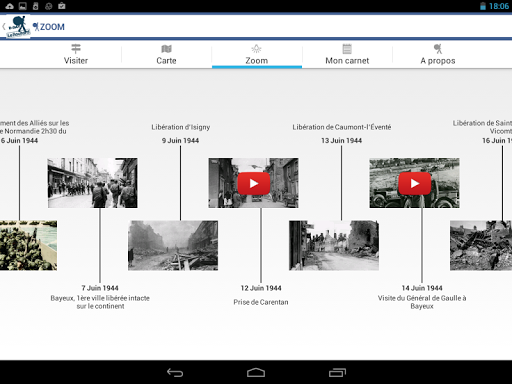Switch to the Carte tab
The width and height of the screenshot is (512, 384).
tap(166, 55)
